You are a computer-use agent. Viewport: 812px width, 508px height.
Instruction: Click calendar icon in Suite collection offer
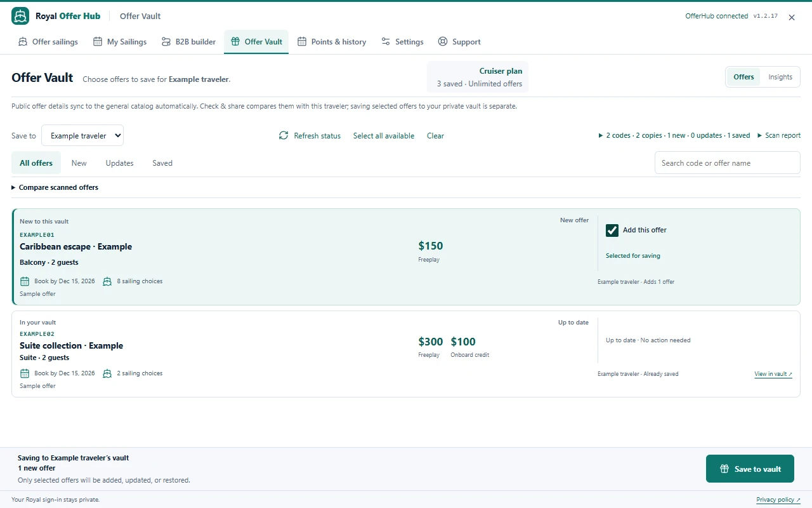click(x=25, y=373)
